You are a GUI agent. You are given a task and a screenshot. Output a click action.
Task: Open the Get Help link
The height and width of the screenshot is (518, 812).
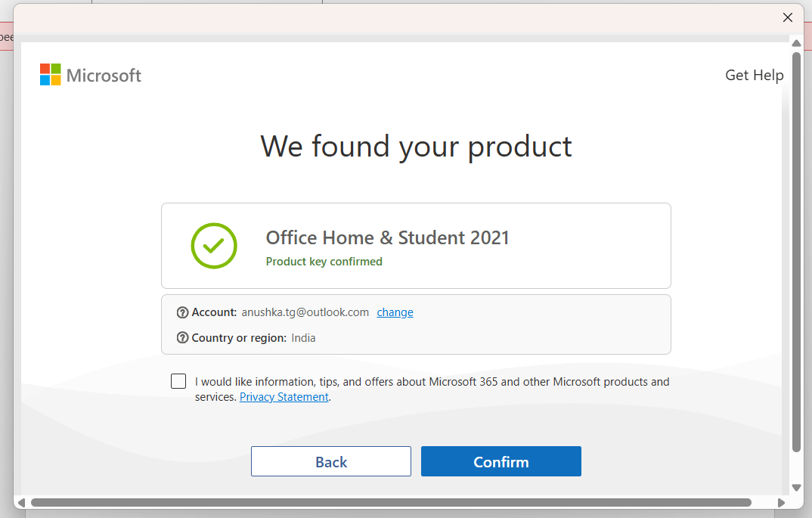pyautogui.click(x=754, y=75)
